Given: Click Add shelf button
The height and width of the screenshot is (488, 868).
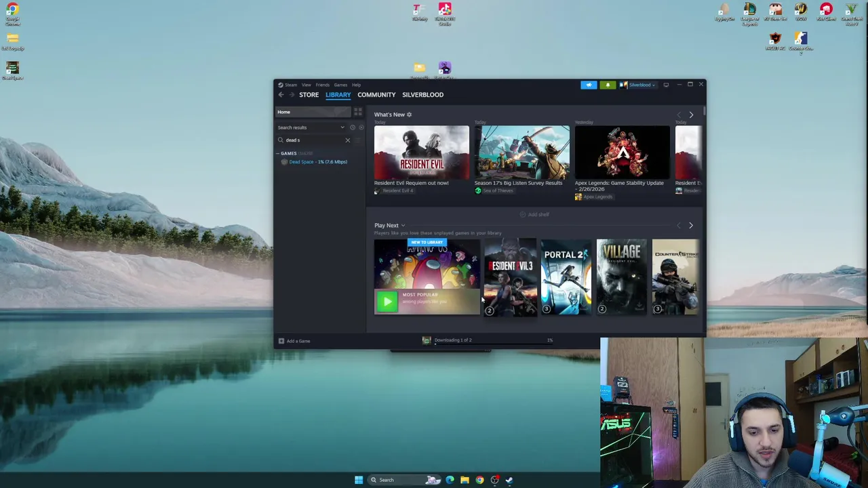Looking at the screenshot, I should 534,215.
